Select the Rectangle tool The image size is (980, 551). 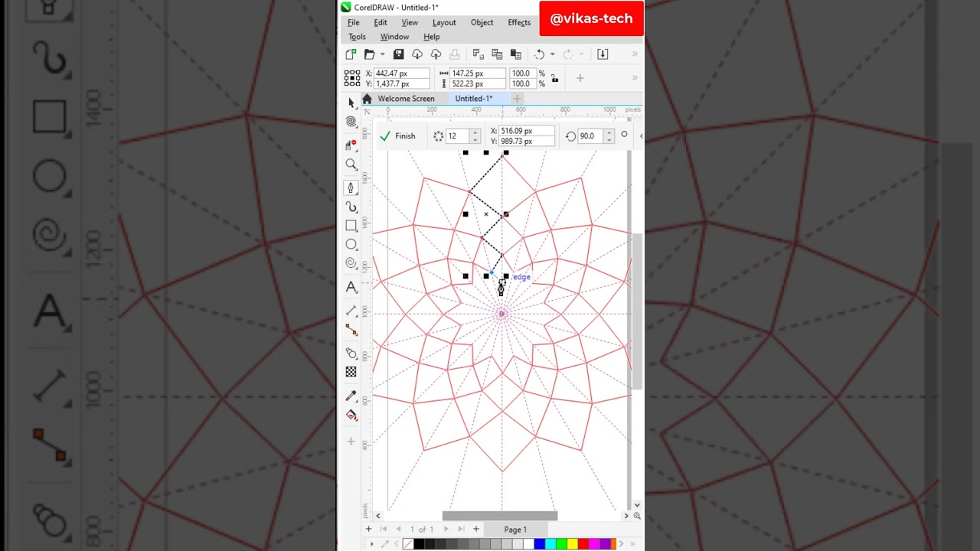[x=351, y=226]
